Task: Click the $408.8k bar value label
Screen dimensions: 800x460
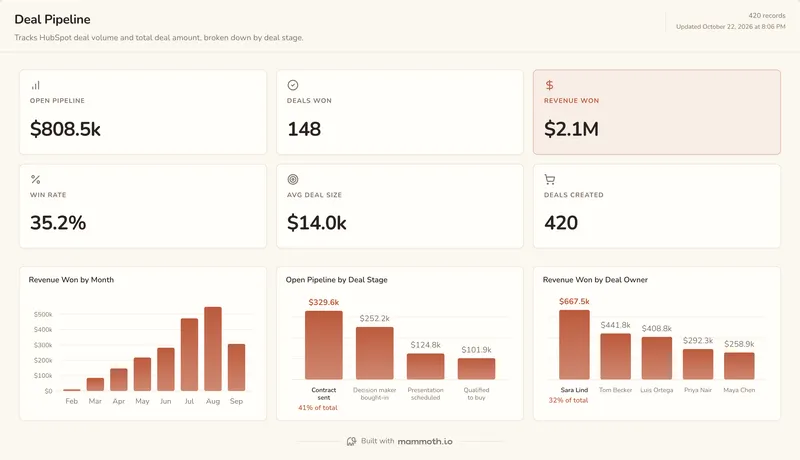Action: tap(657, 328)
